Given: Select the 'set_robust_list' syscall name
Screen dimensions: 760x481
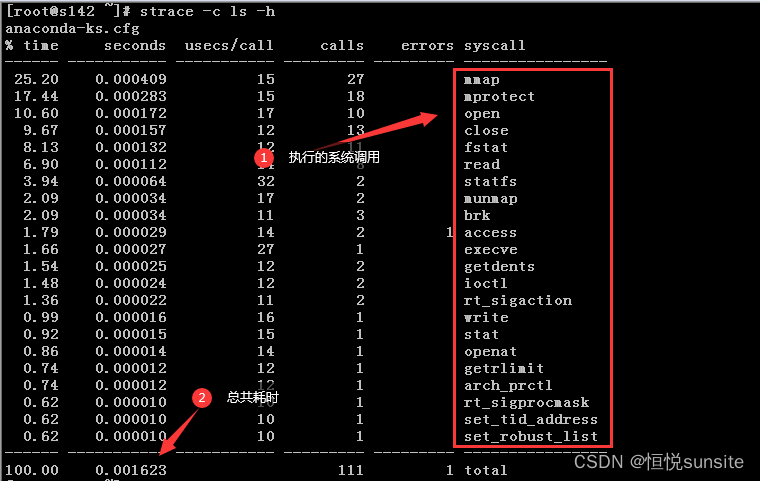Looking at the screenshot, I should click(531, 436).
